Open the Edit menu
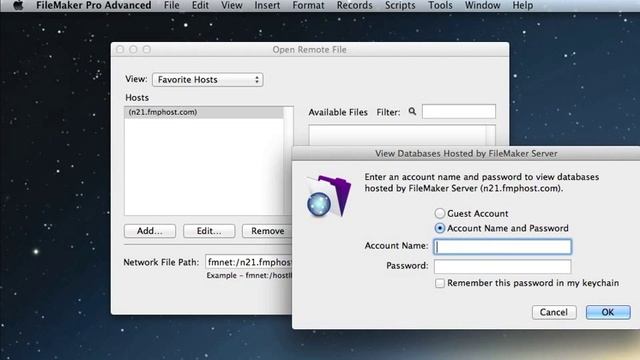The height and width of the screenshot is (360, 640). (200, 5)
